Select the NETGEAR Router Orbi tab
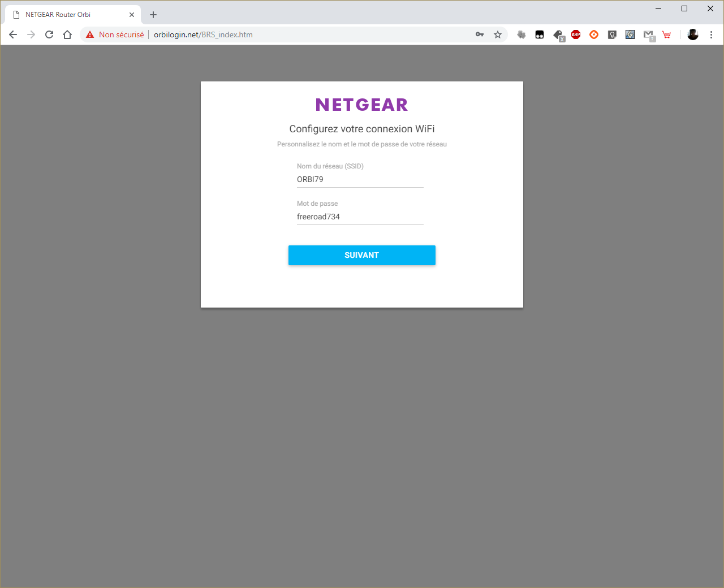The image size is (724, 588). click(x=72, y=15)
